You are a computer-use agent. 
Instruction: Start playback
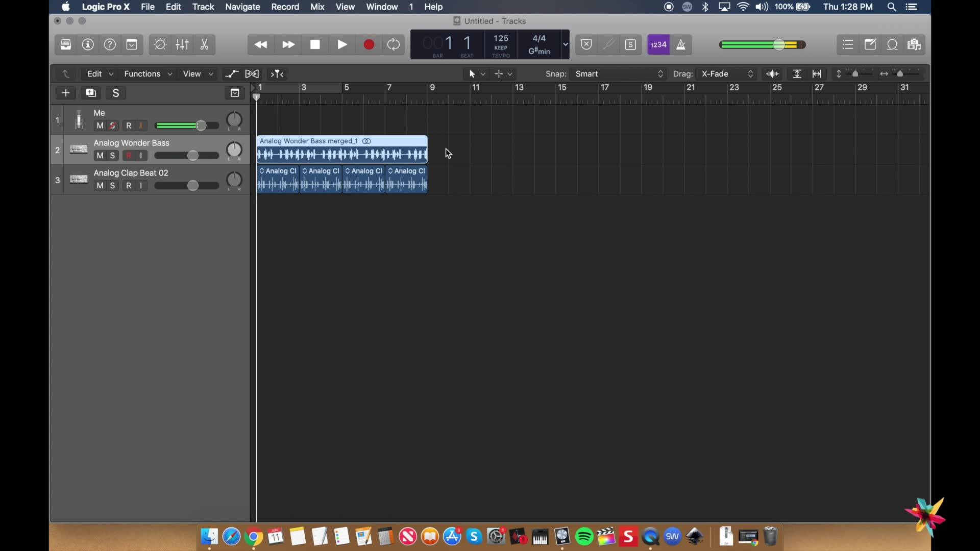[x=342, y=45]
